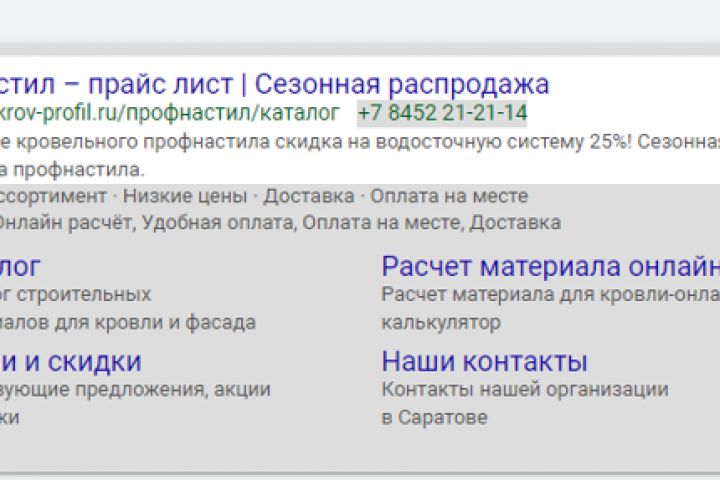The width and height of the screenshot is (720, 480).
Task: Click the first-row callout 'Оплата на месте'
Action: pos(449,196)
